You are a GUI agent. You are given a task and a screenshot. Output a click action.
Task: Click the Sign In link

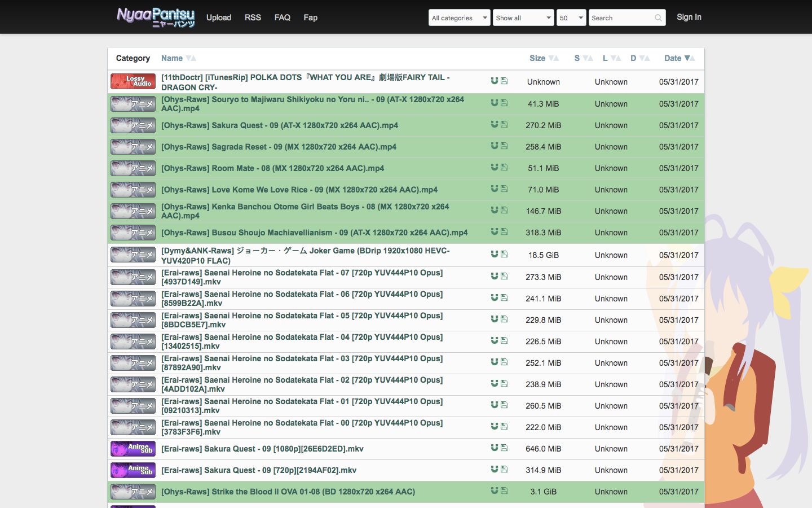pyautogui.click(x=689, y=17)
